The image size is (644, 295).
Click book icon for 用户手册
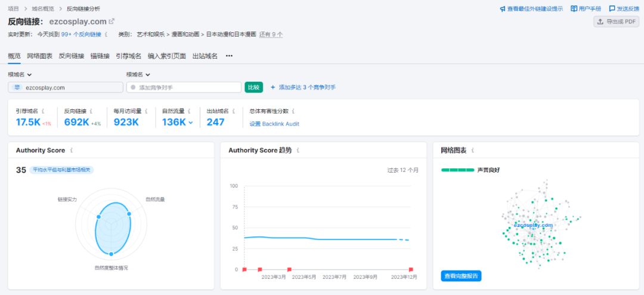pyautogui.click(x=574, y=8)
